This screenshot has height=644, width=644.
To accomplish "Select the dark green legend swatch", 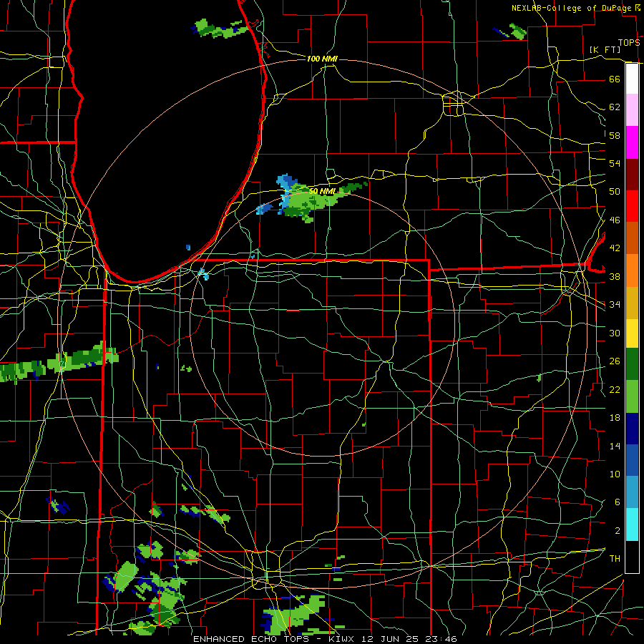I will click(632, 364).
